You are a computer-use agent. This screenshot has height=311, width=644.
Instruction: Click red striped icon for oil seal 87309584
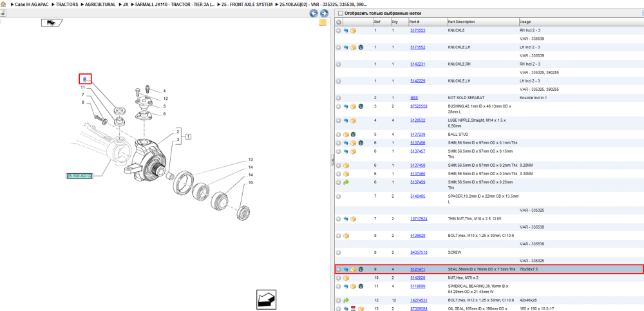[353, 308]
